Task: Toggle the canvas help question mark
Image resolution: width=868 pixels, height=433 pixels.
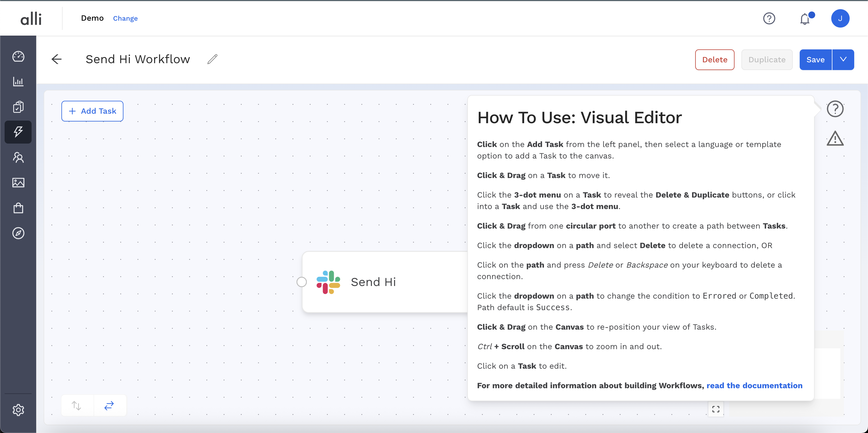Action: (x=835, y=109)
